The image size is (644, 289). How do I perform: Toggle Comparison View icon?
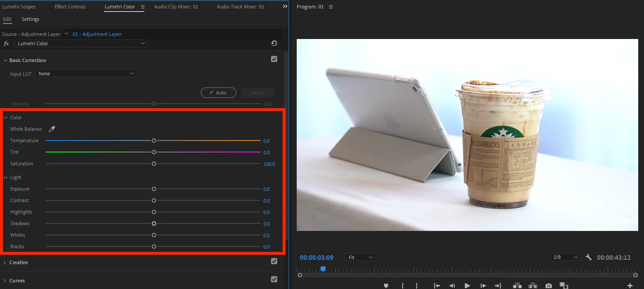coord(564,286)
